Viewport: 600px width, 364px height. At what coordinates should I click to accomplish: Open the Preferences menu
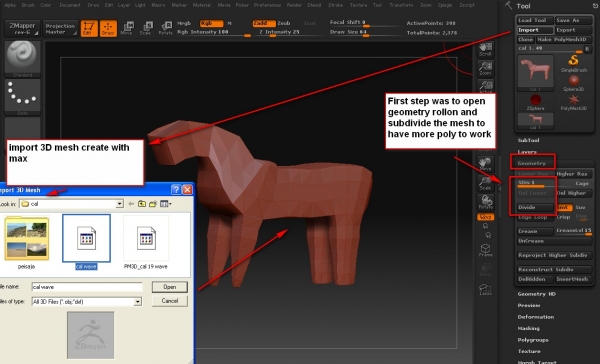click(x=267, y=5)
